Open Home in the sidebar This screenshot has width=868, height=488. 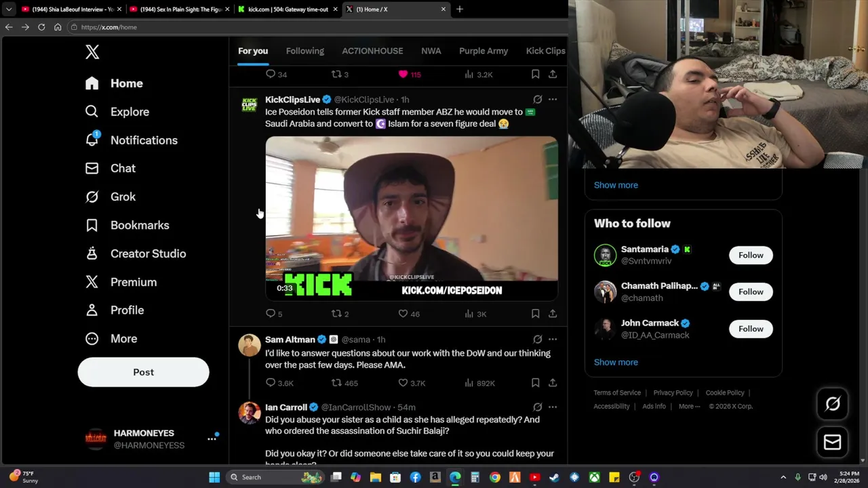[114, 83]
